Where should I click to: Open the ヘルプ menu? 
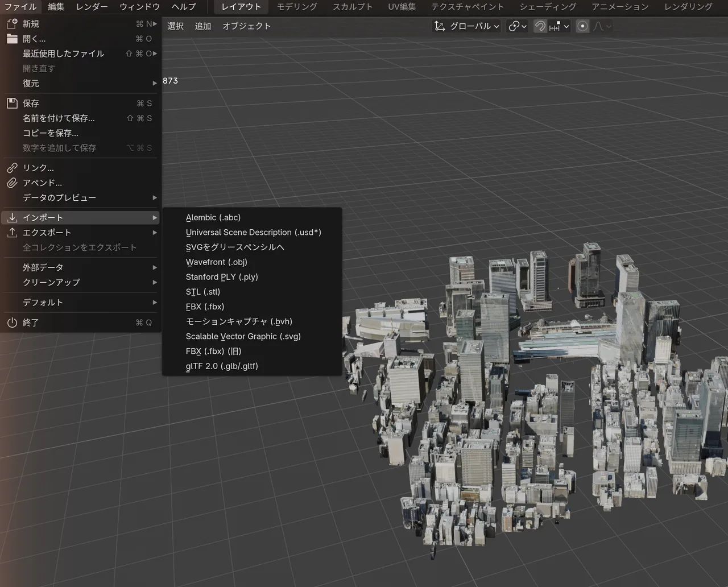(x=184, y=7)
